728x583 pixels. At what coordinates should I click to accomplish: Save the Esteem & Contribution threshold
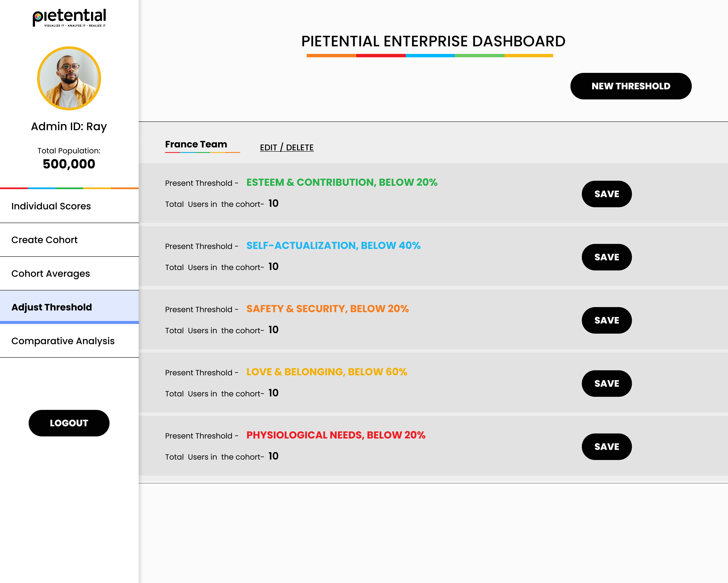click(x=606, y=194)
